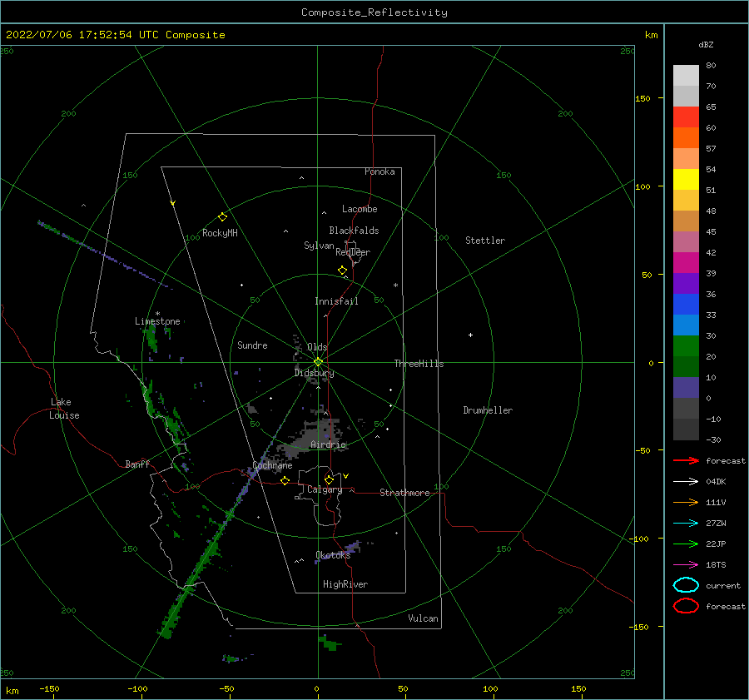Viewport: 749px width, 700px height.
Task: Pick the bright green 30-20 dBZ swatch
Action: (686, 346)
